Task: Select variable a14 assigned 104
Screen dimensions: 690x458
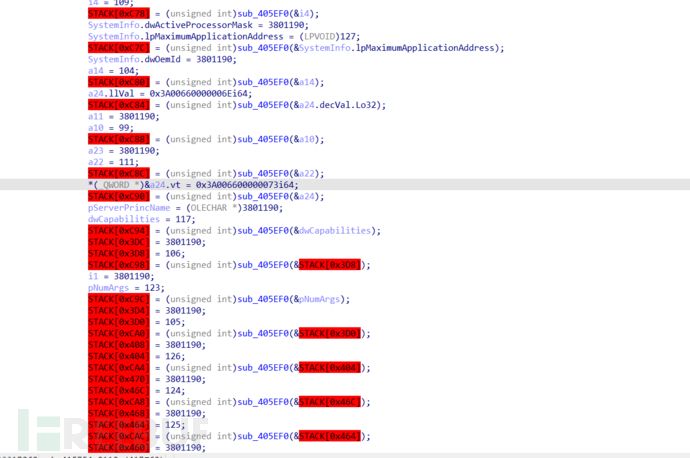Action: point(95,70)
